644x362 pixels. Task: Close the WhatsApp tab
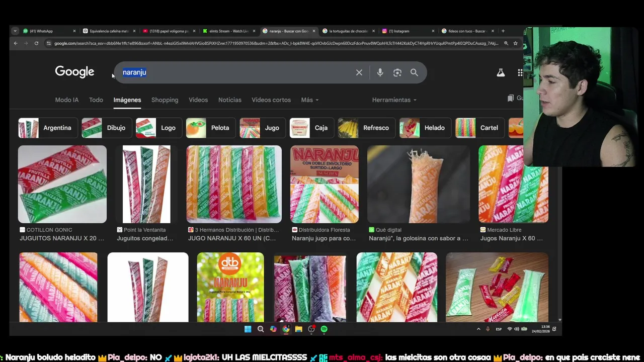click(74, 31)
